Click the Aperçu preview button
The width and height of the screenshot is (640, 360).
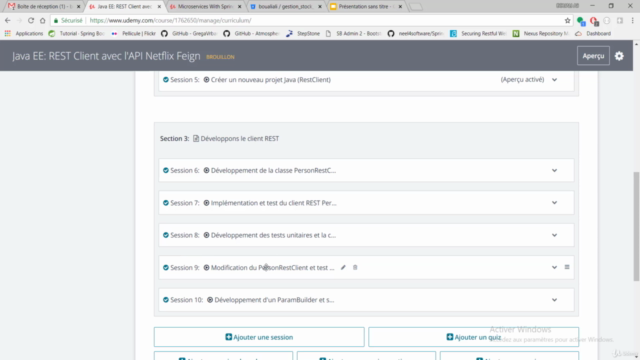593,56
